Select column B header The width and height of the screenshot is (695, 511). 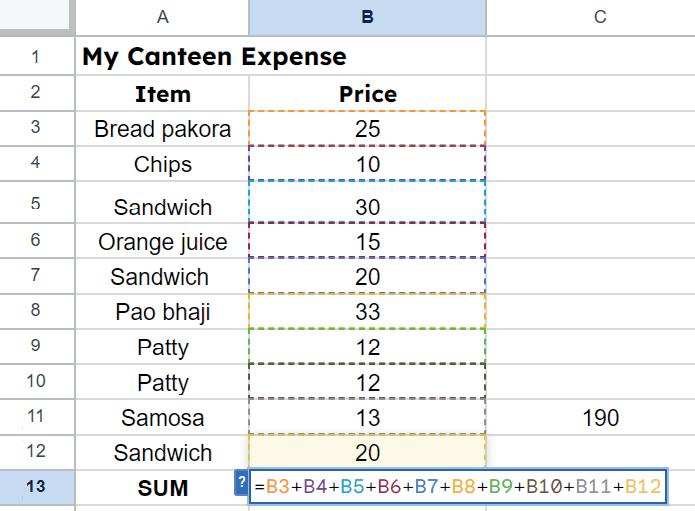coord(367,16)
